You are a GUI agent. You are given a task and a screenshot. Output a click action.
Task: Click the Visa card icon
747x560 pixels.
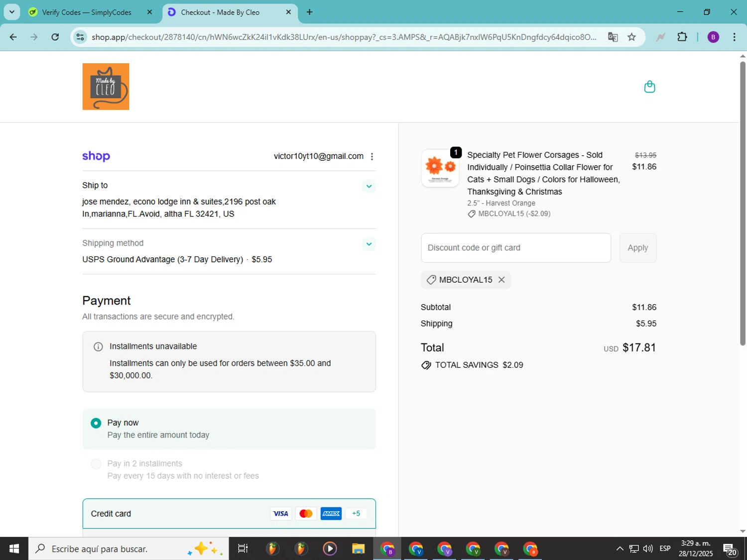coord(280,514)
